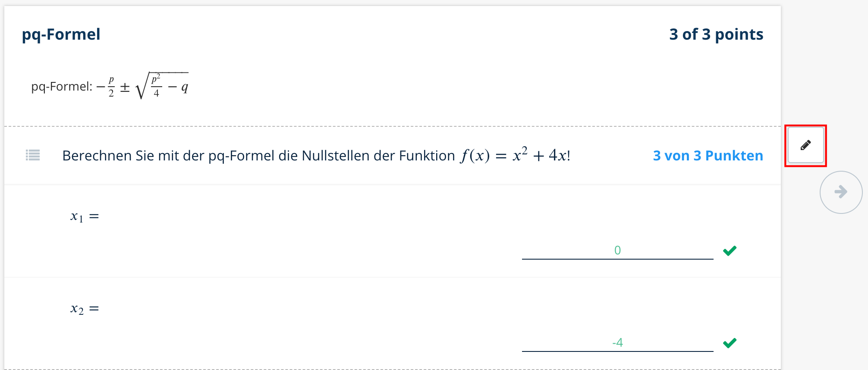The image size is (868, 370).
Task: Click the list icon beside the question
Action: click(x=33, y=155)
